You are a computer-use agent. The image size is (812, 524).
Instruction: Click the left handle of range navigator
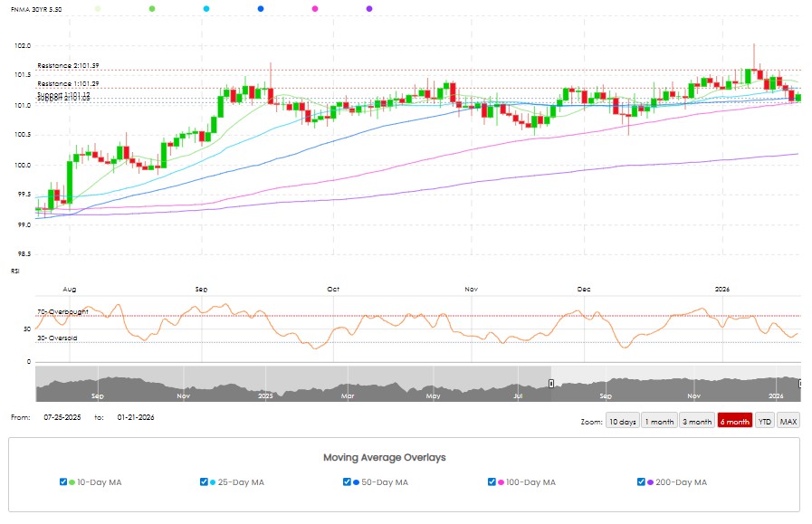click(551, 384)
